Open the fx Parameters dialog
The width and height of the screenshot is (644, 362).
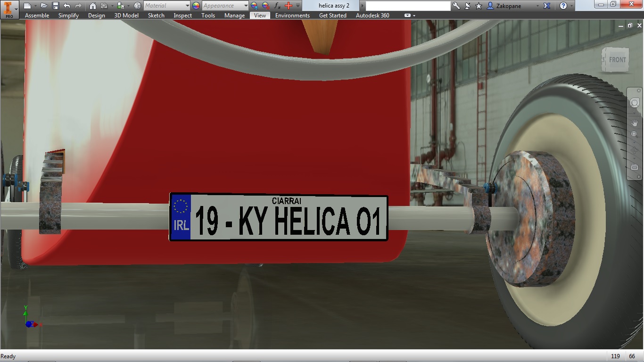coord(278,6)
